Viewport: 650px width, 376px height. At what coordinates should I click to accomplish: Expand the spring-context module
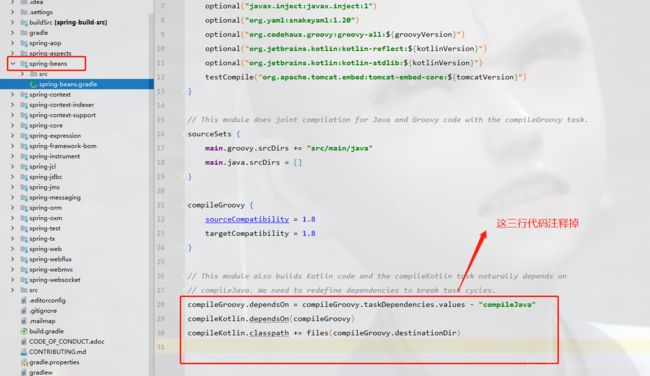[x=12, y=95]
